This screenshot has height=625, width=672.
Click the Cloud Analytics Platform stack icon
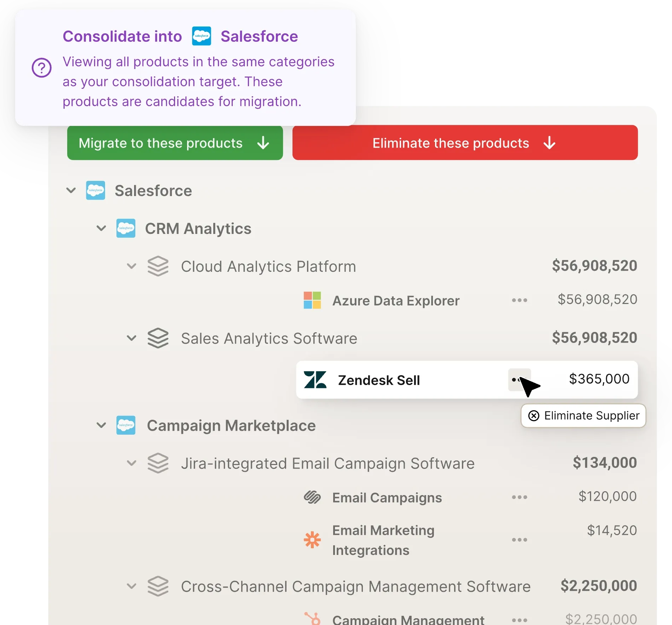pos(158,266)
